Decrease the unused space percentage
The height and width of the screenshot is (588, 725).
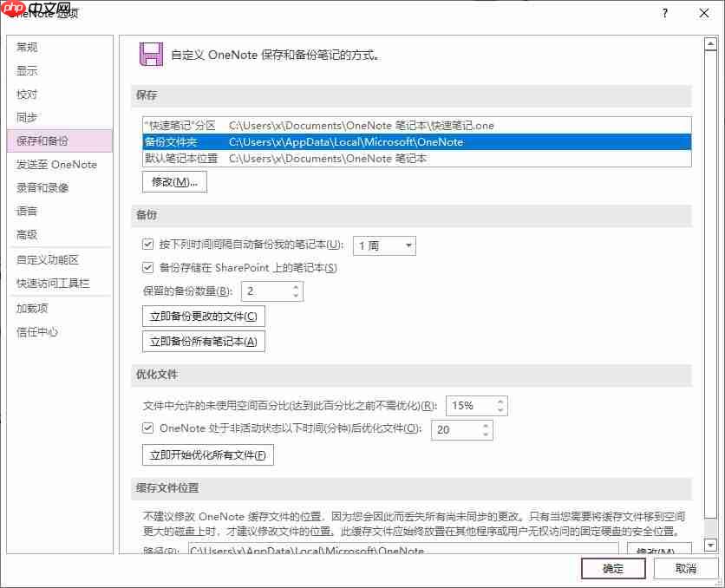[500, 410]
